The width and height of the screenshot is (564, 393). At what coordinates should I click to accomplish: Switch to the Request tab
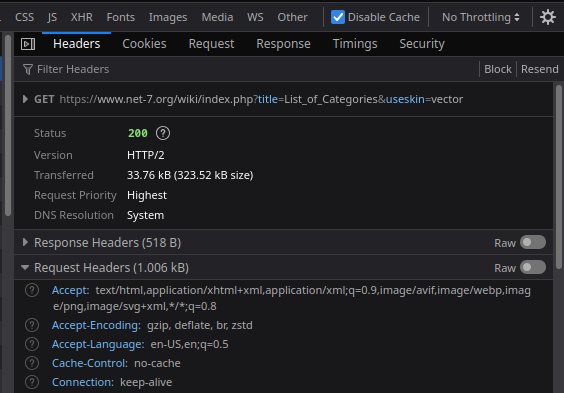click(x=211, y=44)
